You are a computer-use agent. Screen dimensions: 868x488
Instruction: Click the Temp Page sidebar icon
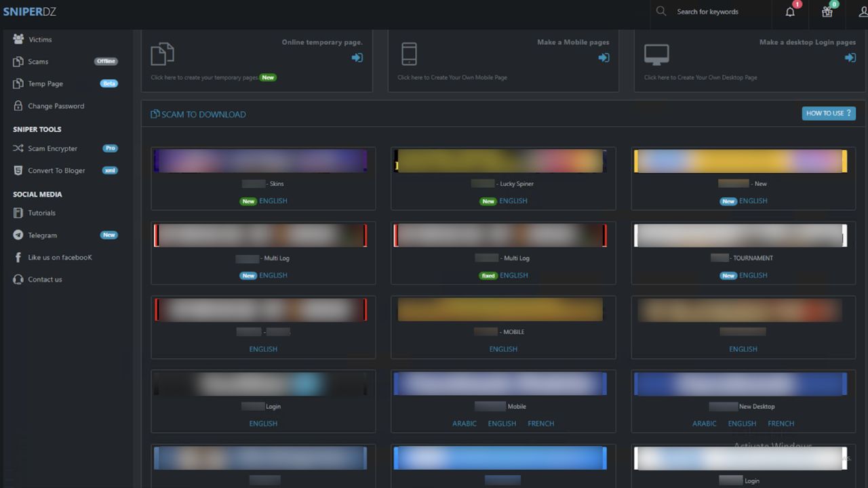(x=18, y=83)
